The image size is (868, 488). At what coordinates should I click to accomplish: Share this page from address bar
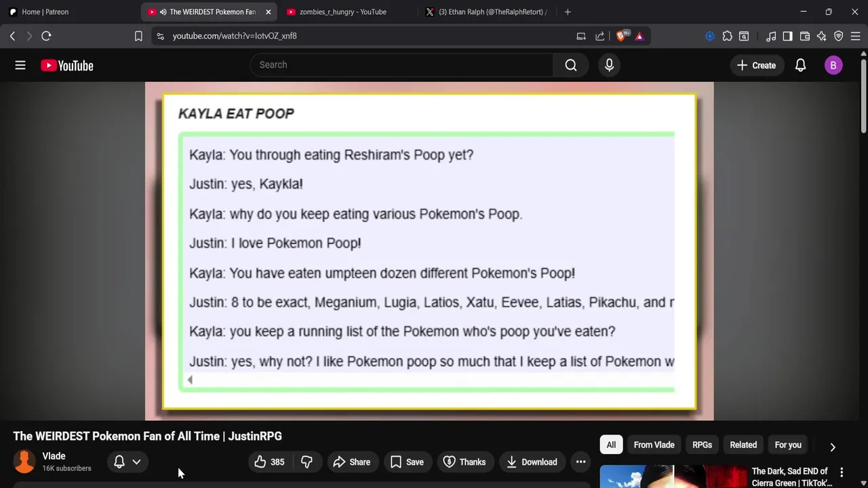[600, 36]
